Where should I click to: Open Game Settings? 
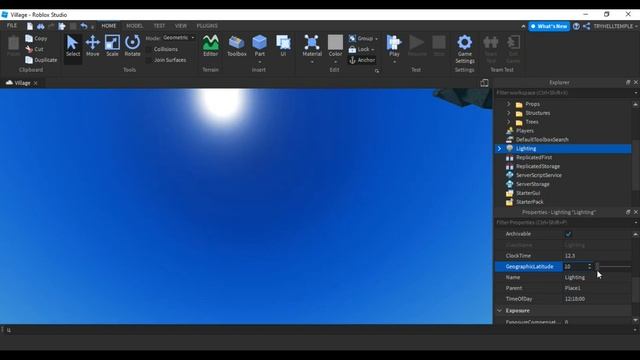[x=465, y=49]
